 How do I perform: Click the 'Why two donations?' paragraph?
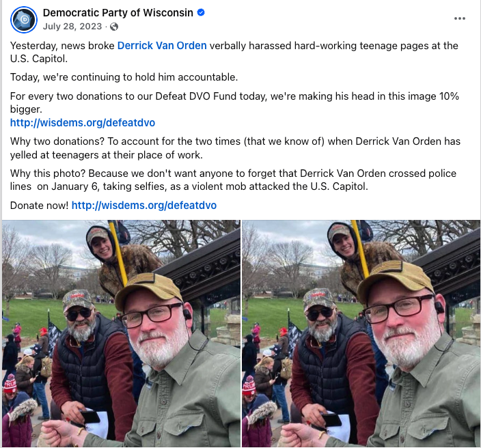tap(235, 148)
